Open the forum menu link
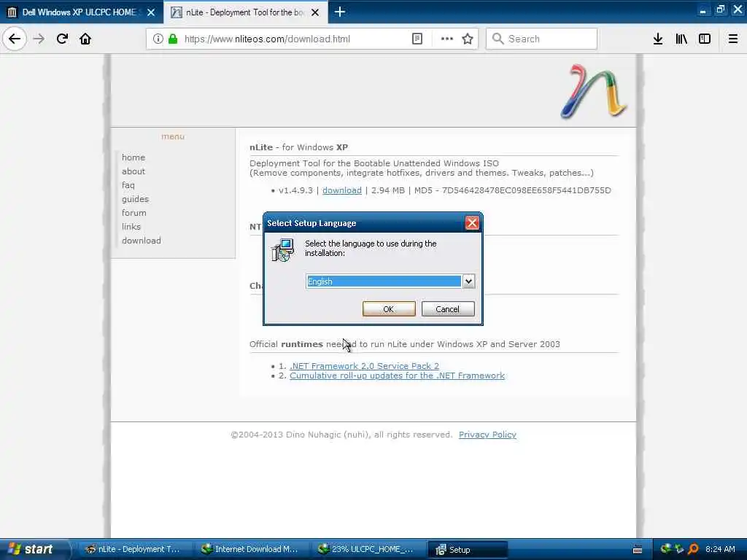The width and height of the screenshot is (747, 560). click(x=134, y=212)
